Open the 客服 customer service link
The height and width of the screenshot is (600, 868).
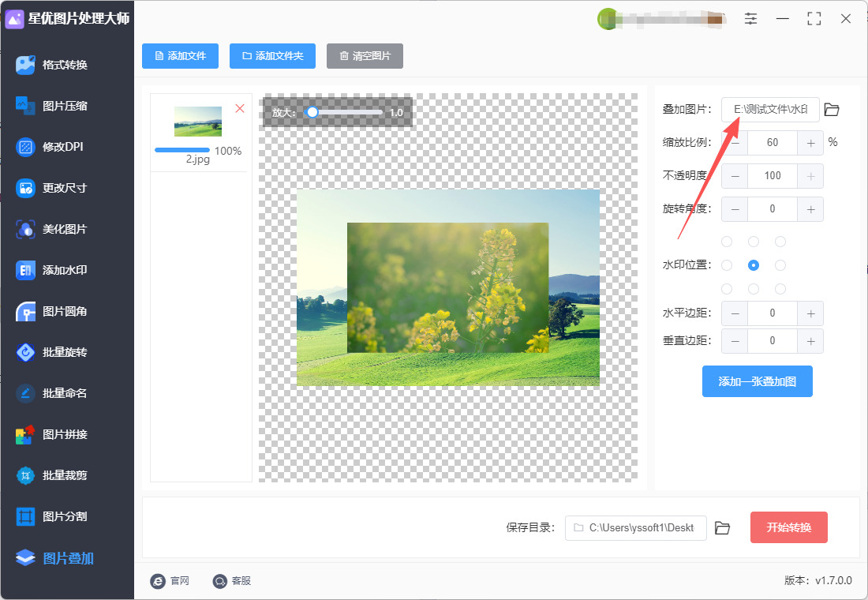[x=232, y=580]
